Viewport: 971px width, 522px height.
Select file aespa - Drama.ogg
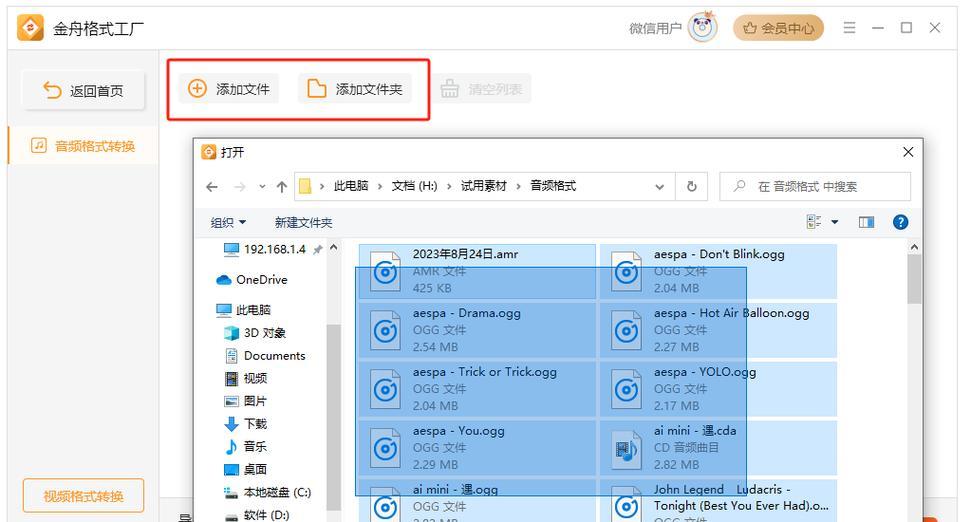pyautogui.click(x=477, y=330)
